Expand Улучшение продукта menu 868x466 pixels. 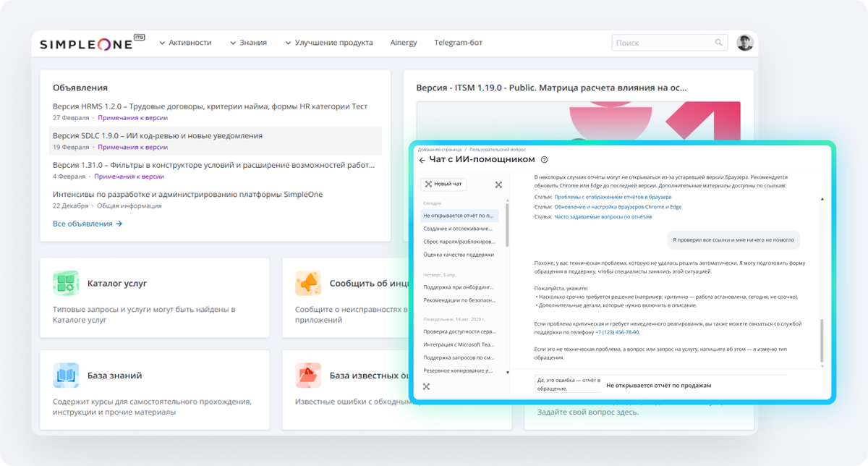[x=328, y=43]
